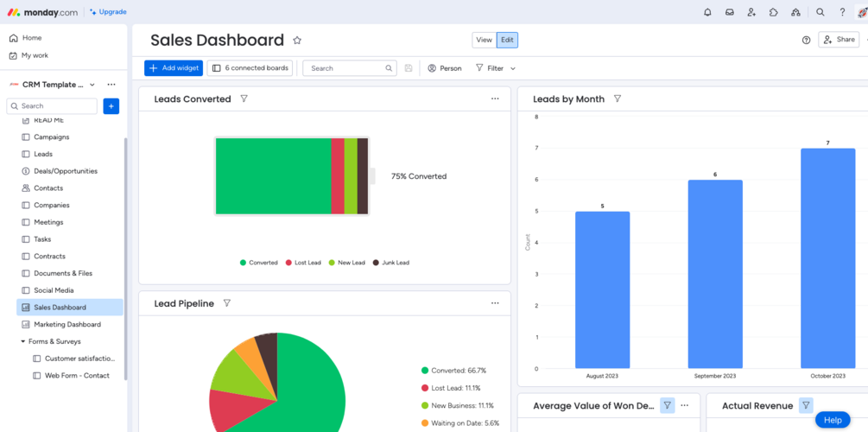Toggle Waiting on Date 5.6% legend

(x=460, y=423)
